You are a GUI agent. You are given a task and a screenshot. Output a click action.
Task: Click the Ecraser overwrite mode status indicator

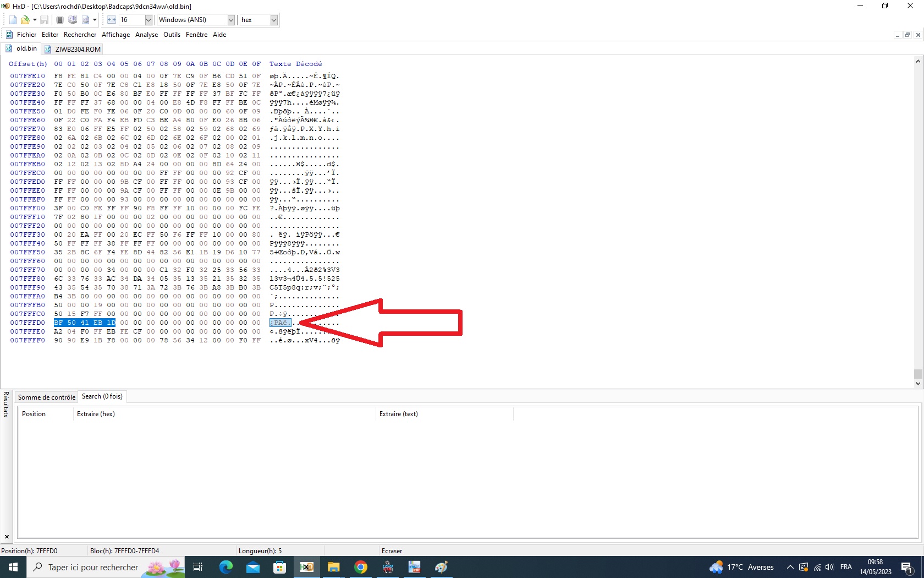point(392,551)
